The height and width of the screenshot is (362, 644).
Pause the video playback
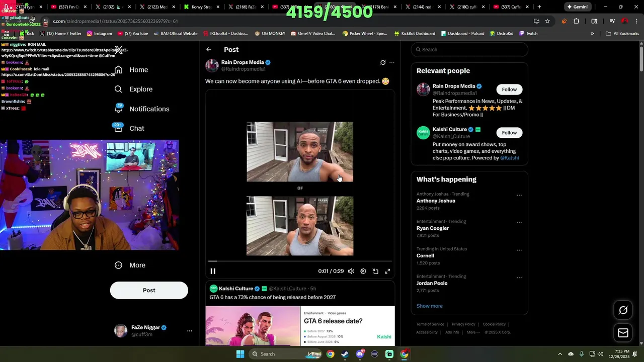click(x=213, y=271)
